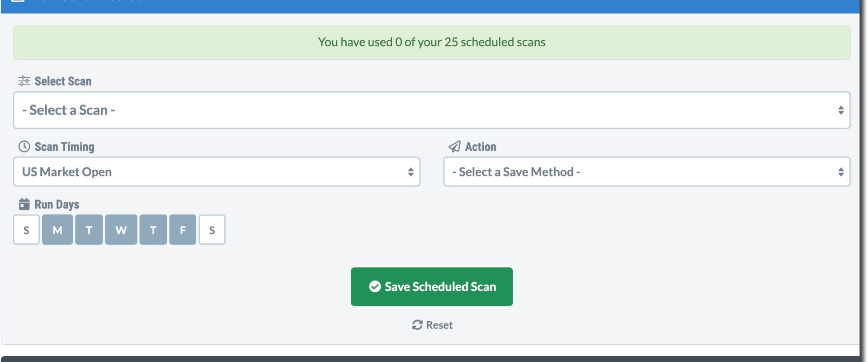The width and height of the screenshot is (868, 362).
Task: Enable Saturday run day
Action: pyautogui.click(x=212, y=230)
